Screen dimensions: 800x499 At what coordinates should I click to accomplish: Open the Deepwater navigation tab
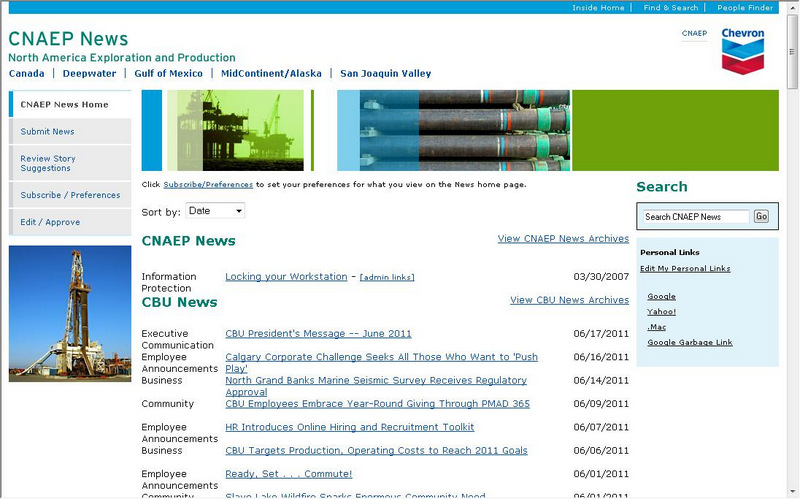pos(89,73)
